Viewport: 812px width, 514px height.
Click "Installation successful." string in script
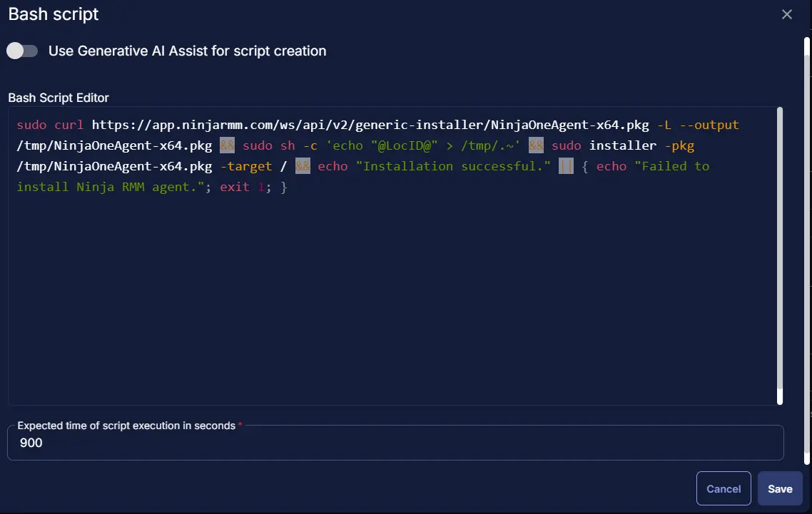pyautogui.click(x=453, y=166)
